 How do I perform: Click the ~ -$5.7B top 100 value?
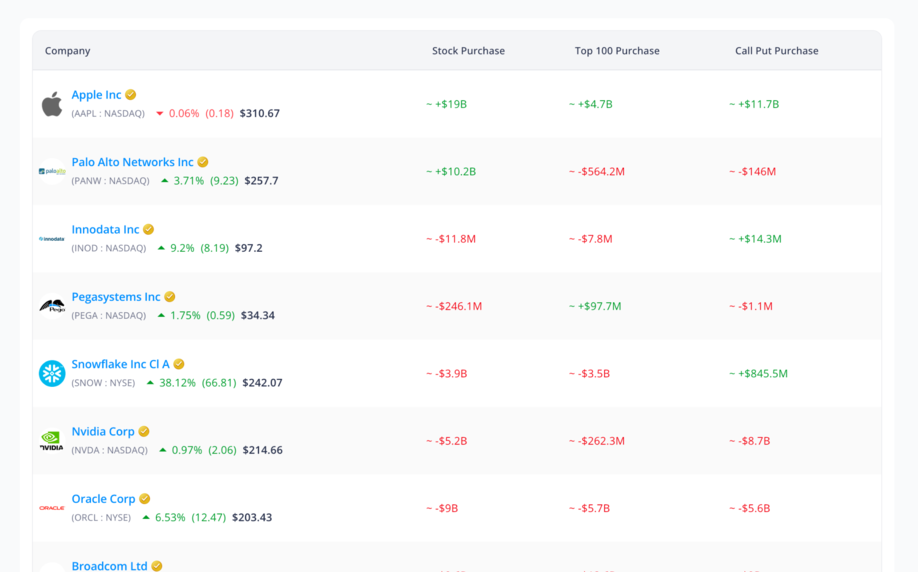tap(590, 508)
